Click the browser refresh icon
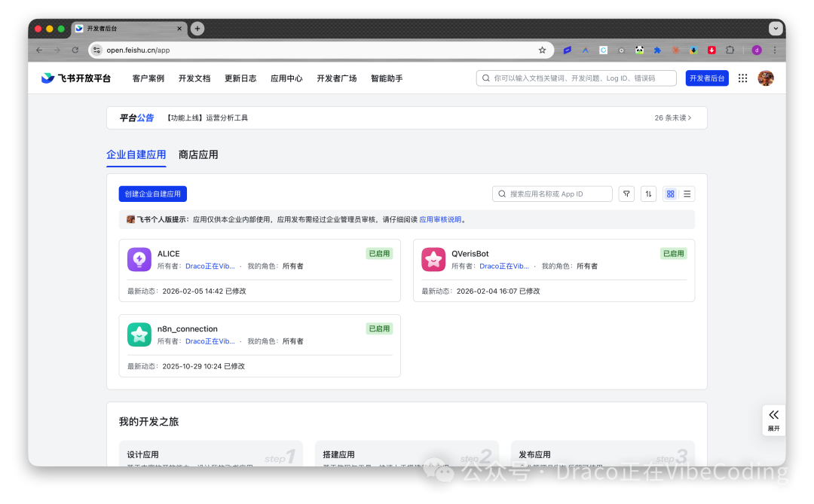The width and height of the screenshot is (814, 504). click(75, 50)
